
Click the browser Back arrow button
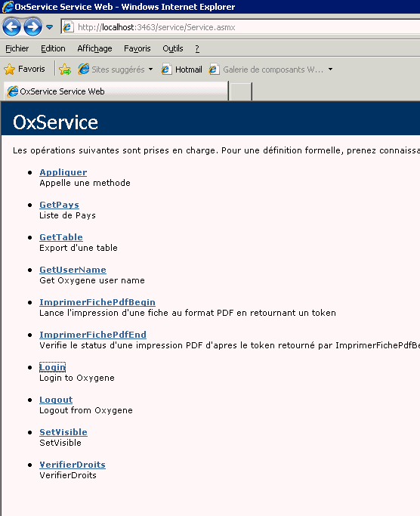[12, 27]
